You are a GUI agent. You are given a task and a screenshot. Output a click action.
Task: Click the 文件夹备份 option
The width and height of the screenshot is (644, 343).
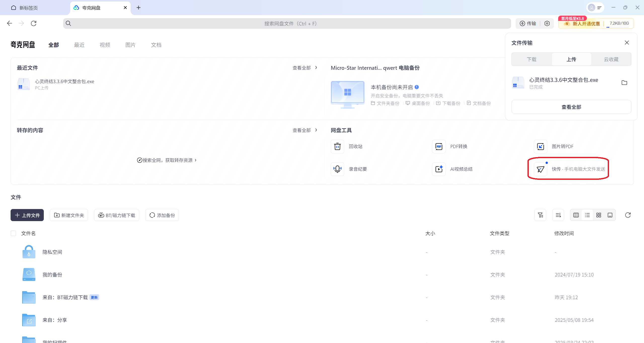coord(385,103)
